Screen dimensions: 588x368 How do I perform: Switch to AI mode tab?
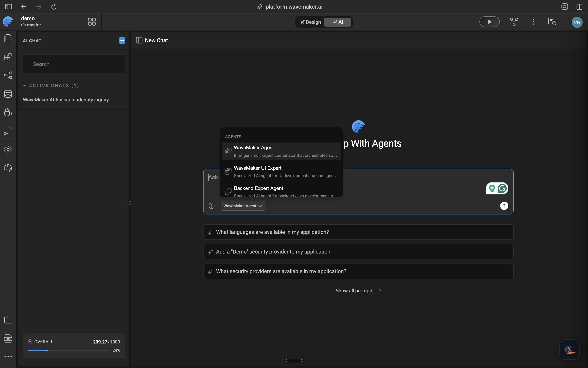338,22
